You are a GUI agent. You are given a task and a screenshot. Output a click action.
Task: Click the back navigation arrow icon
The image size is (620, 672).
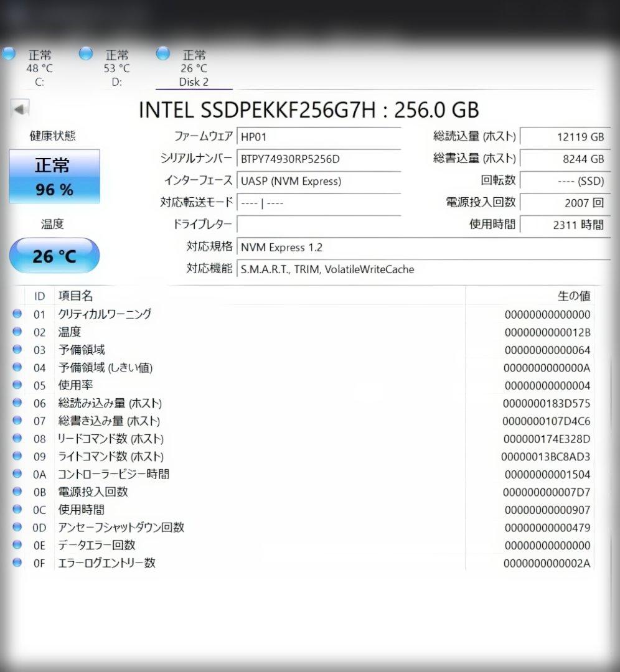coord(21,108)
